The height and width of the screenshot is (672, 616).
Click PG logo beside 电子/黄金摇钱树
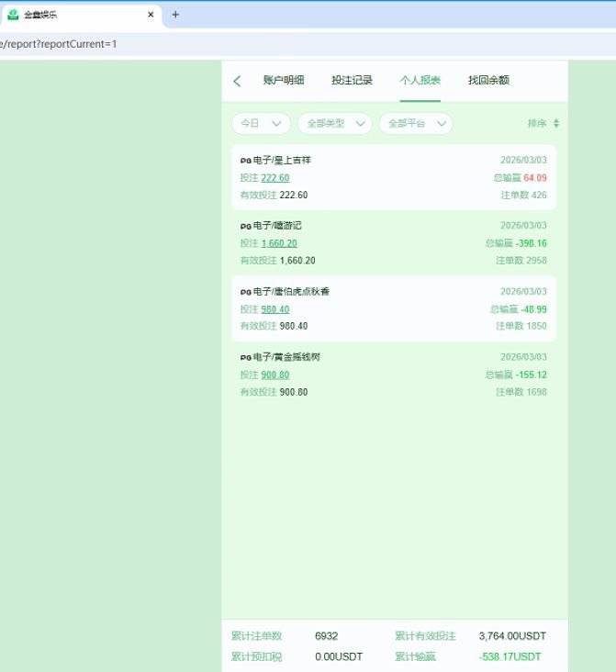pos(246,357)
